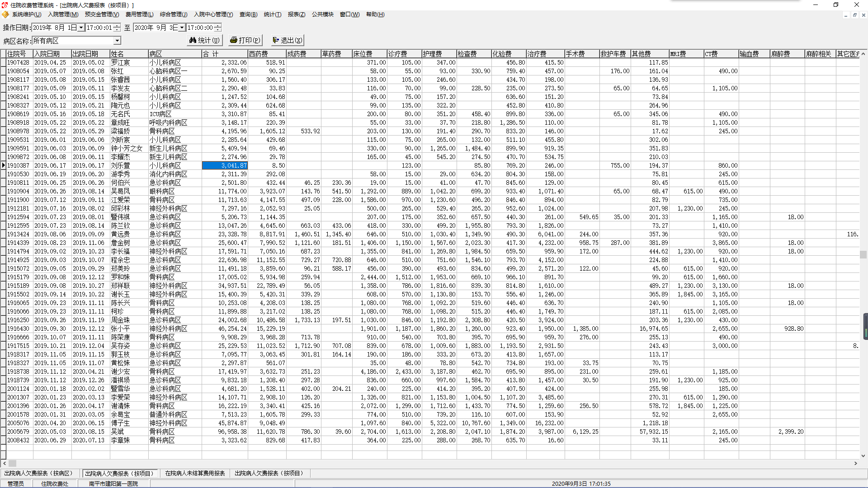
Task: Click the application icon in the menu bar
Action: click(5, 14)
